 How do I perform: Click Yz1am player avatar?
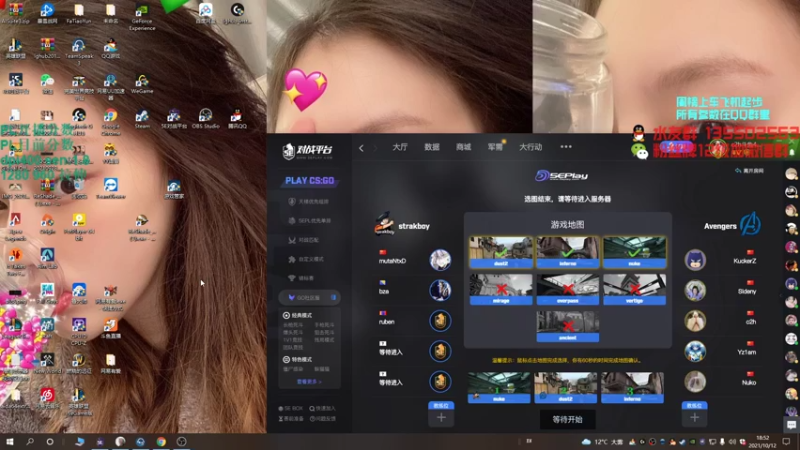[x=695, y=351]
